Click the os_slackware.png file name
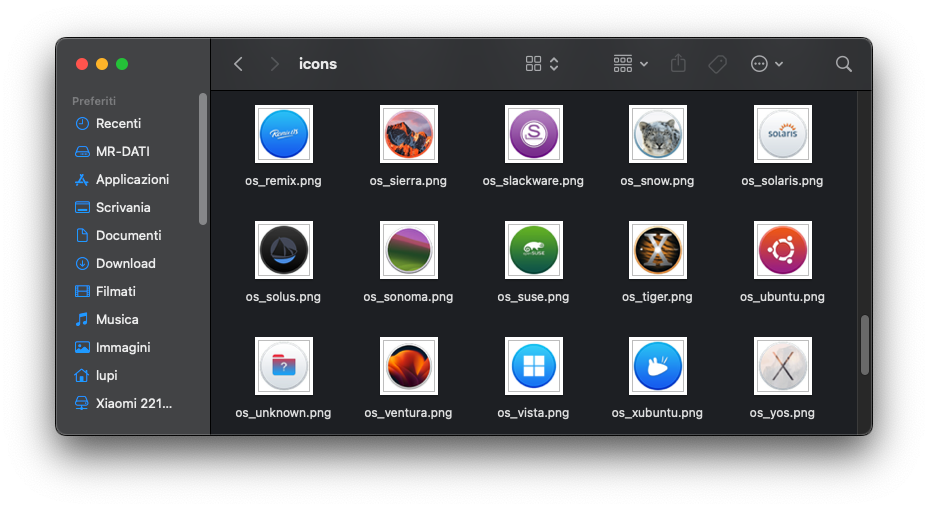 click(533, 181)
